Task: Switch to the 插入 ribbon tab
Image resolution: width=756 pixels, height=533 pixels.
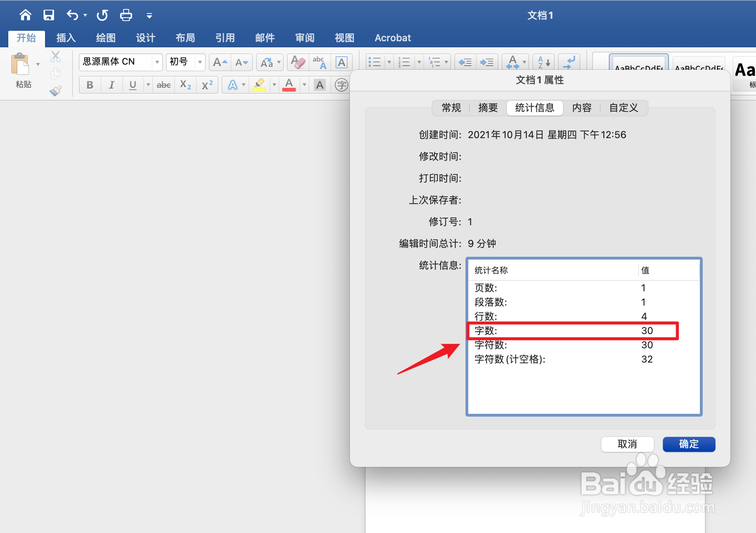Action: coord(66,38)
